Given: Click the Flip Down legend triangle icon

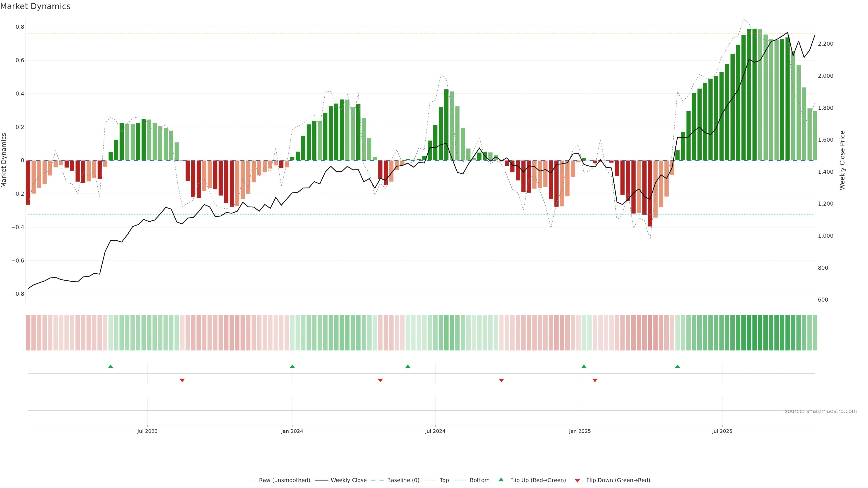Looking at the screenshot, I should [x=577, y=480].
